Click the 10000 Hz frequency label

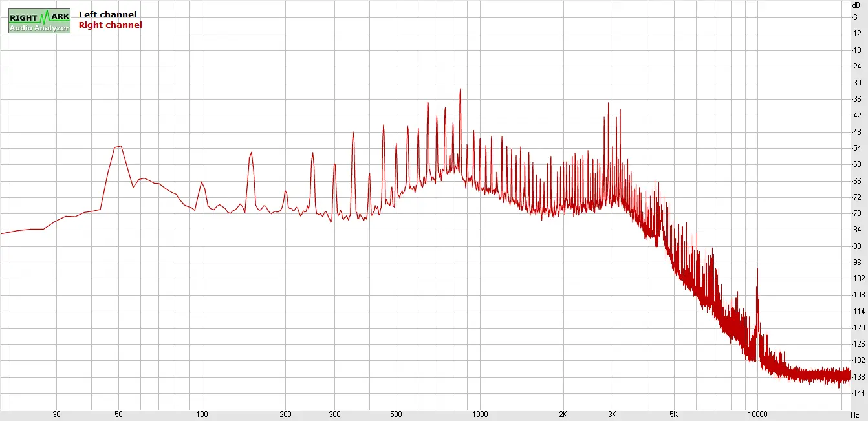coord(757,415)
